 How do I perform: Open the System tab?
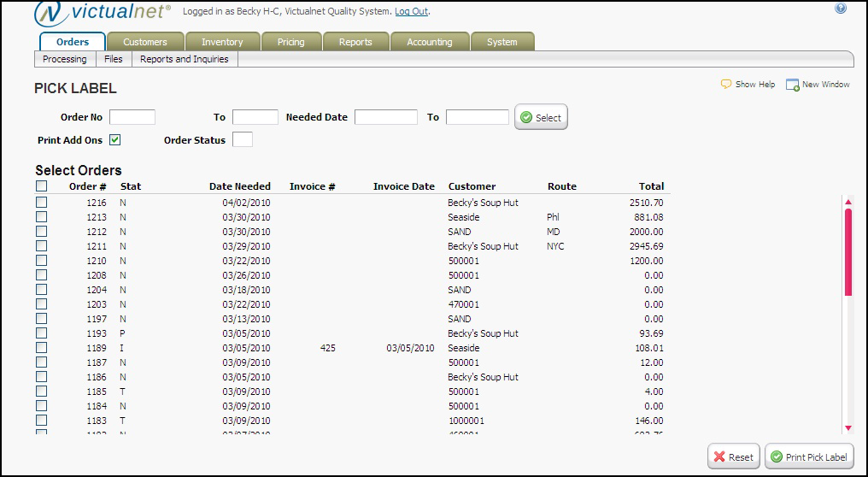(502, 42)
